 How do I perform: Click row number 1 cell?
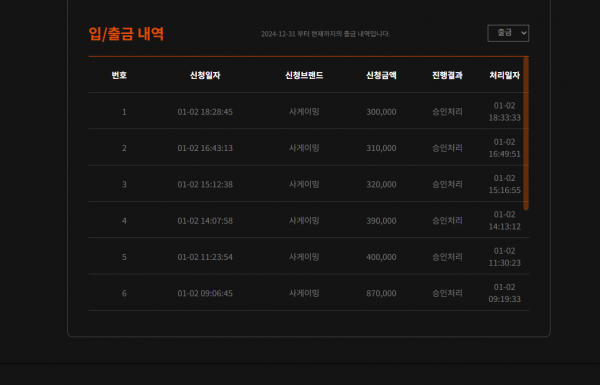pos(124,112)
